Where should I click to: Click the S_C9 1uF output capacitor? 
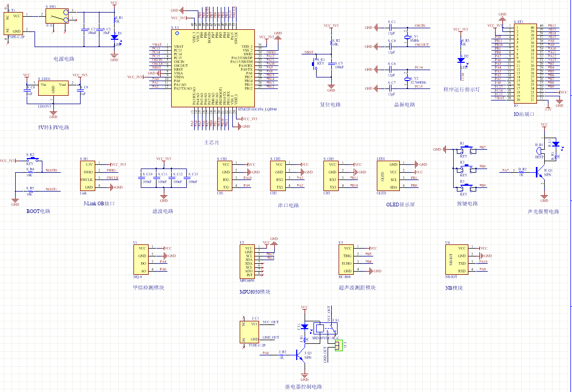point(80,90)
